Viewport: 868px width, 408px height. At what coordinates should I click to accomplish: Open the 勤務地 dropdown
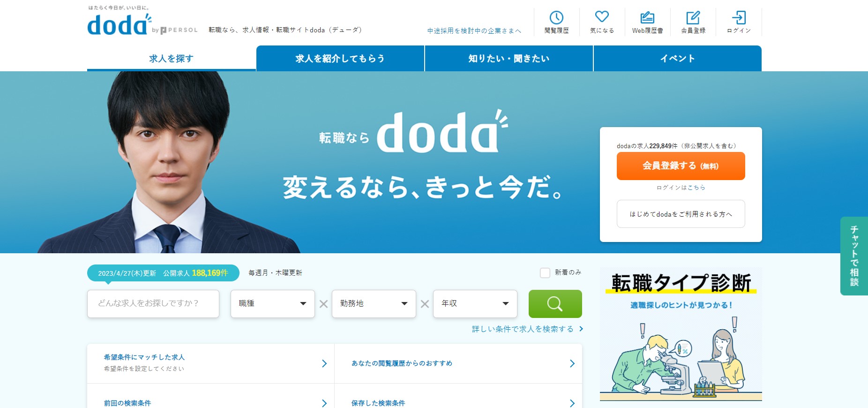[374, 304]
